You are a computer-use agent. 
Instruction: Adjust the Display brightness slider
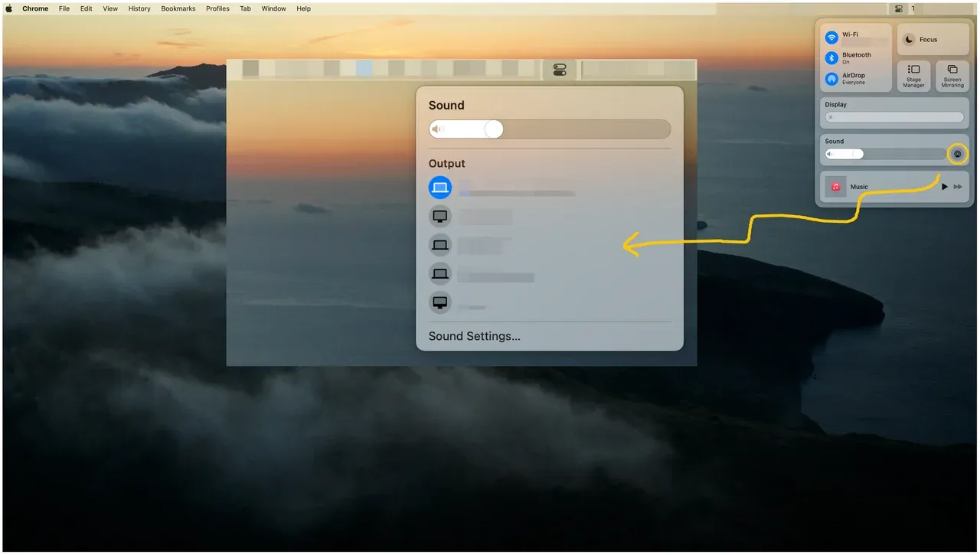coord(894,117)
